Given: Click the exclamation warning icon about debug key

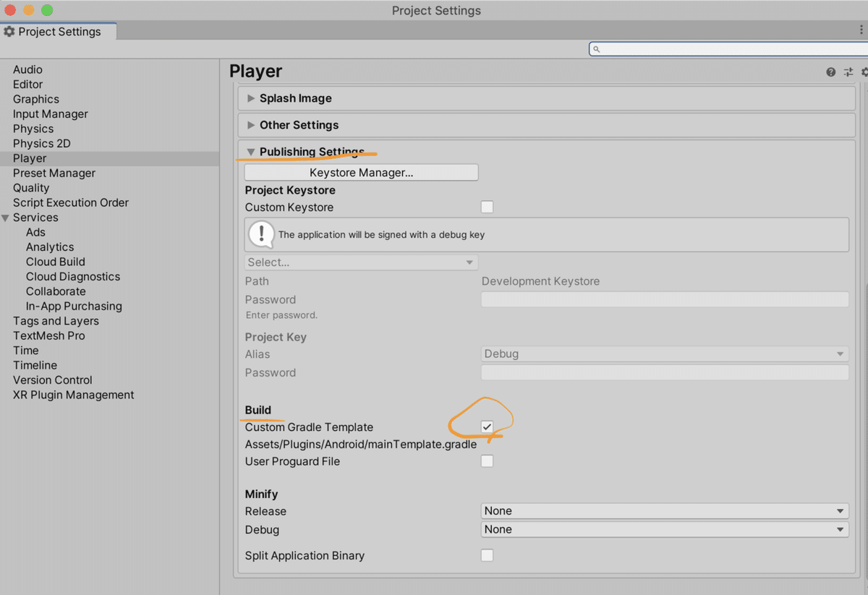Looking at the screenshot, I should click(261, 234).
